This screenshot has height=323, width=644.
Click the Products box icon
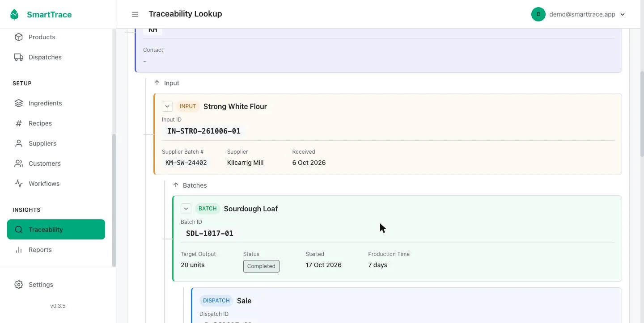pyautogui.click(x=19, y=37)
